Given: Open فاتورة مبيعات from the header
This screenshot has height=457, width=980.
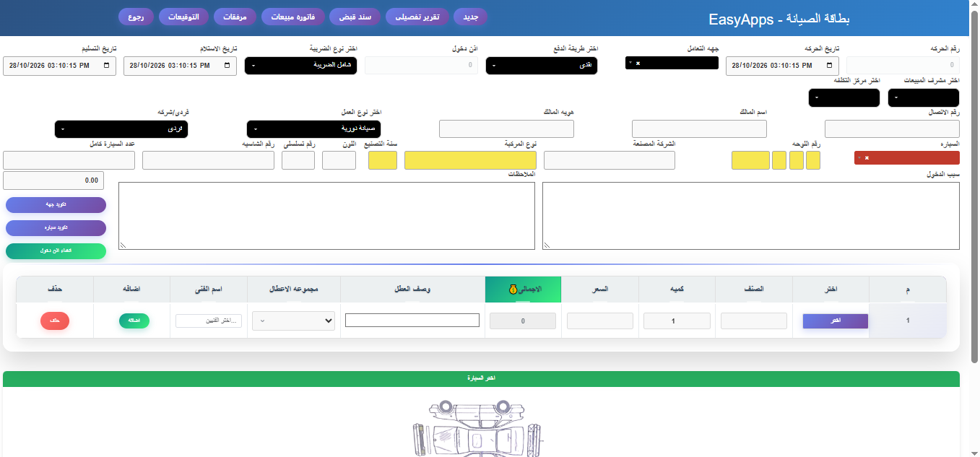Looking at the screenshot, I should pos(292,17).
